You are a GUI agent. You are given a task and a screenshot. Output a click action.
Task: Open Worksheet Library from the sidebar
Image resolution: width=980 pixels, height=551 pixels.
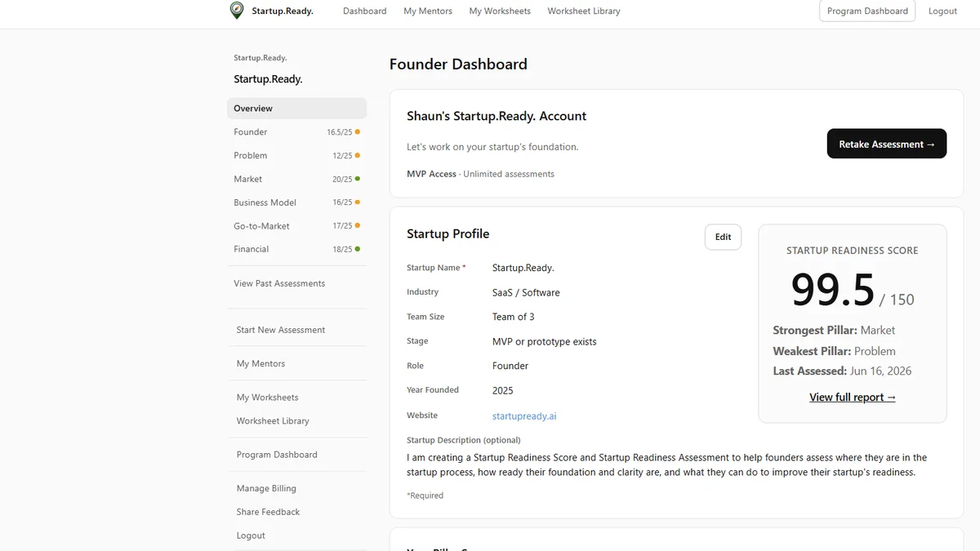pyautogui.click(x=273, y=421)
